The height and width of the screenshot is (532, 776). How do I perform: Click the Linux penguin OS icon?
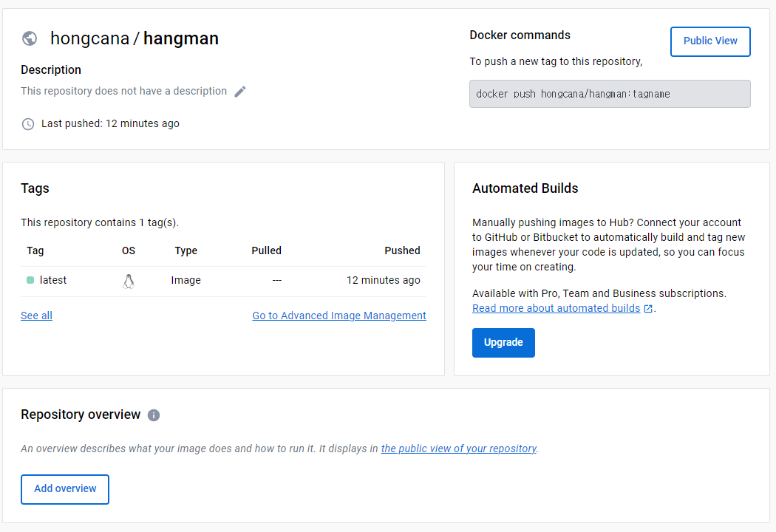pos(129,281)
